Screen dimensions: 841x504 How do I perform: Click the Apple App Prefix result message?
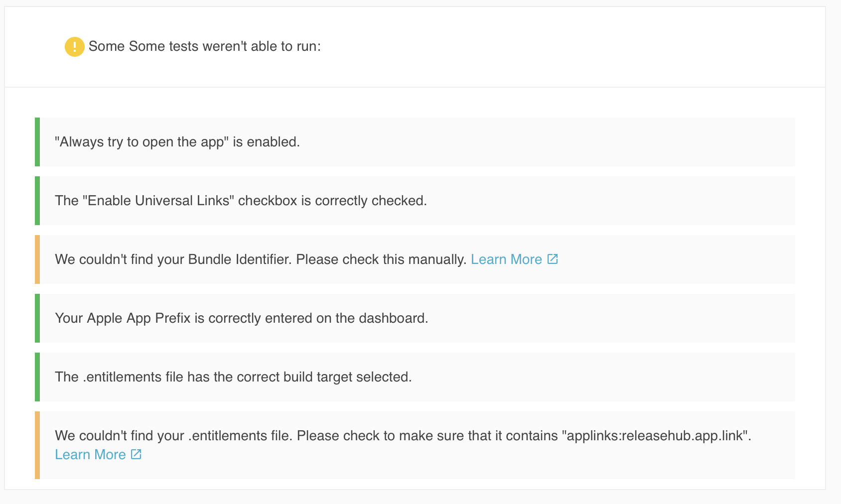241,318
